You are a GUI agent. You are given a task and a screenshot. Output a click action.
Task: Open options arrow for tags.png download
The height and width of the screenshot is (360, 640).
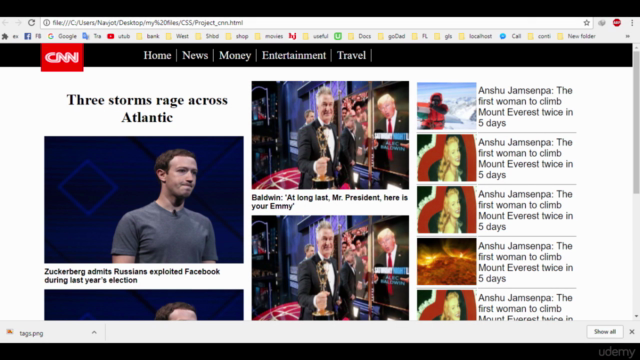pos(94,333)
